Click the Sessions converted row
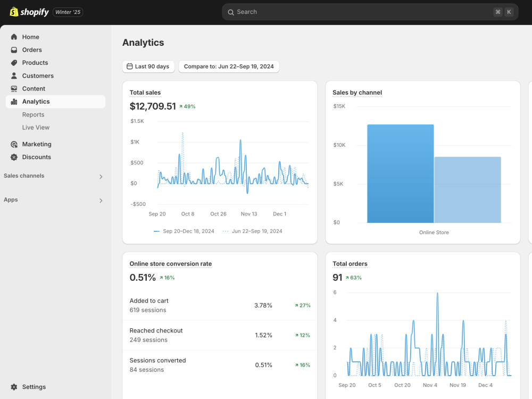 pyautogui.click(x=220, y=365)
